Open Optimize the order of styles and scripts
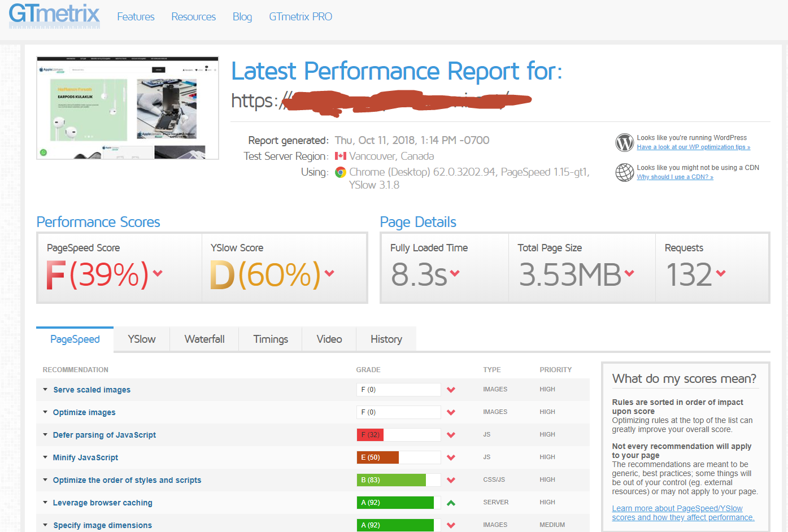Image resolution: width=788 pixels, height=532 pixels. click(127, 480)
